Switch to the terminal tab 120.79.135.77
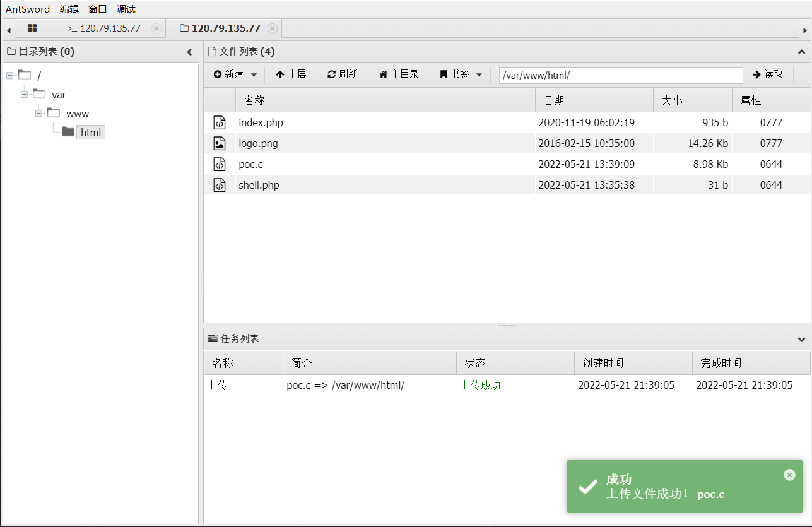 [x=104, y=28]
